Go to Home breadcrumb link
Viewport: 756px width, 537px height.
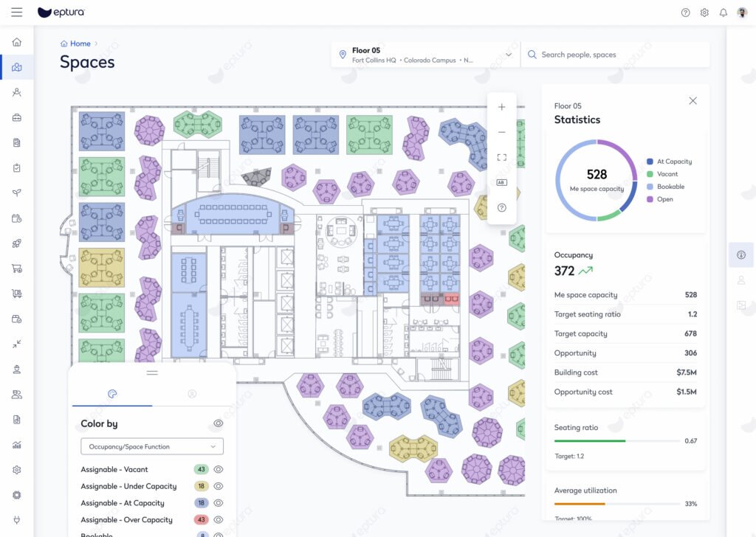[x=80, y=44]
